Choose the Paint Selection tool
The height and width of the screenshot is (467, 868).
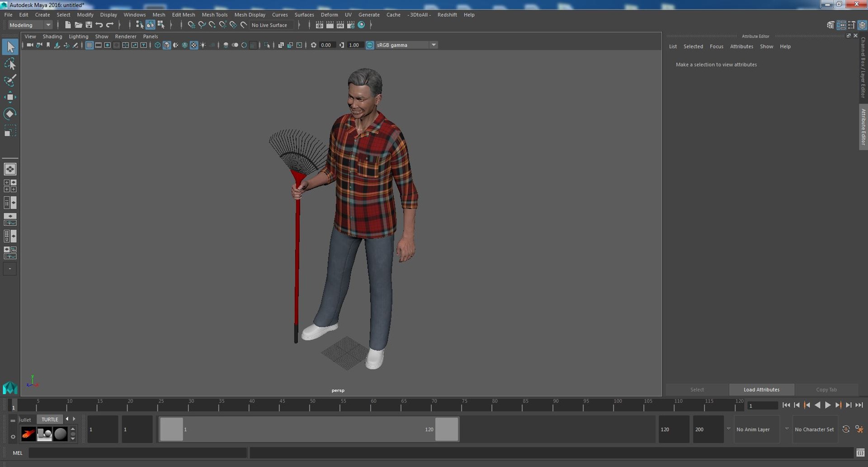coord(10,81)
